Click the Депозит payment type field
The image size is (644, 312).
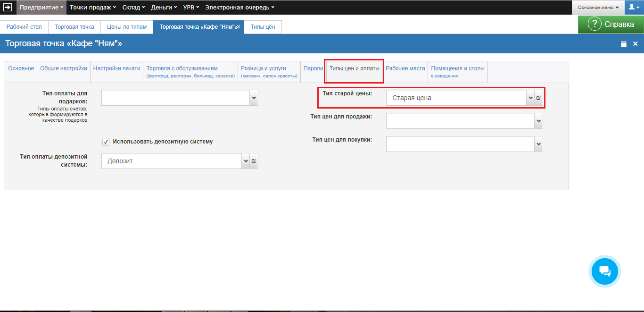pyautogui.click(x=172, y=161)
